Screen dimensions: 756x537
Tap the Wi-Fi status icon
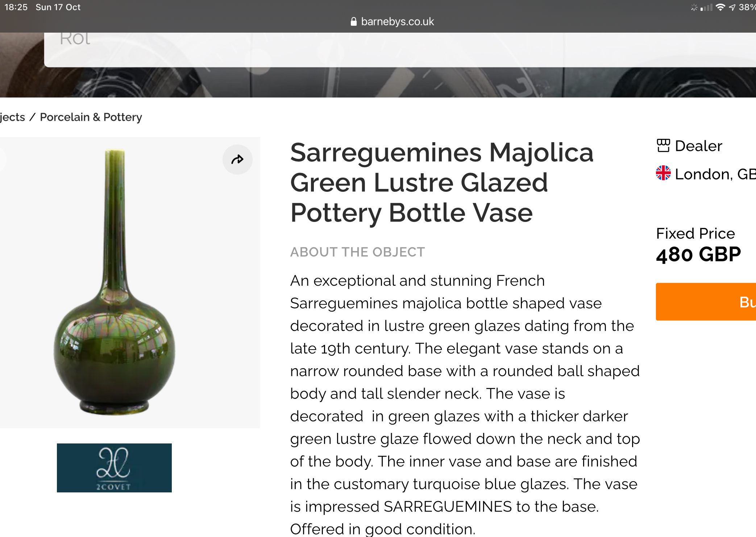[x=720, y=7]
